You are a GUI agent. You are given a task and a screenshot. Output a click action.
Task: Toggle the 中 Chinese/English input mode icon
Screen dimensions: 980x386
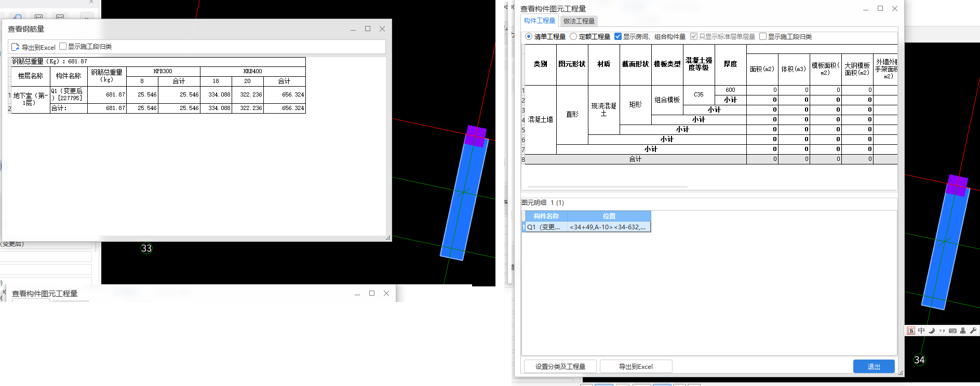point(921,330)
